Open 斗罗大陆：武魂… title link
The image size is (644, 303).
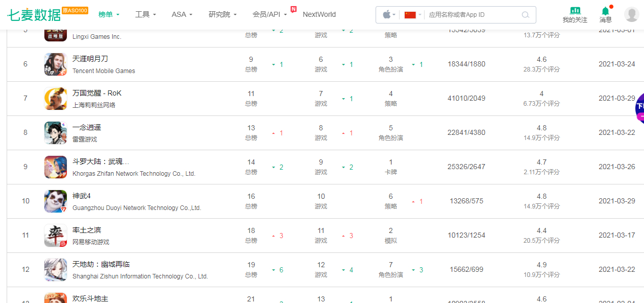click(101, 161)
